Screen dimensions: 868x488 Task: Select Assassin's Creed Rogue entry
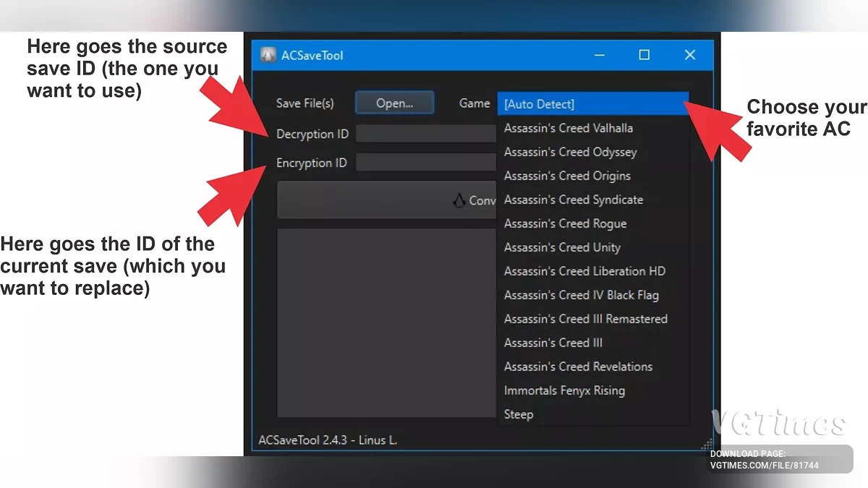[x=565, y=223]
